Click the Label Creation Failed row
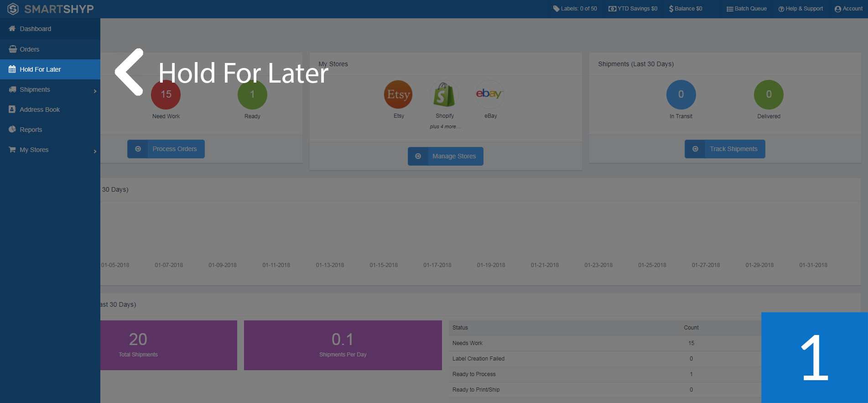 point(605,359)
